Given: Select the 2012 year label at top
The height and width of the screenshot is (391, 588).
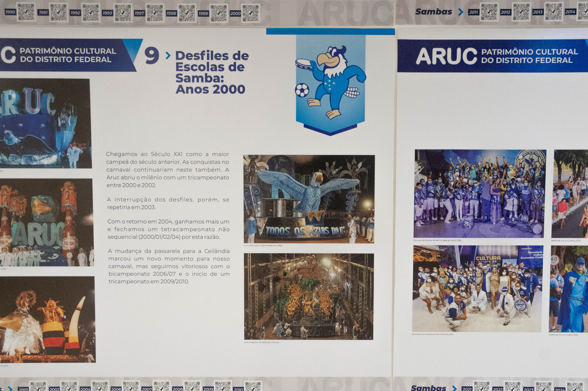Looking at the screenshot, I should (x=505, y=12).
